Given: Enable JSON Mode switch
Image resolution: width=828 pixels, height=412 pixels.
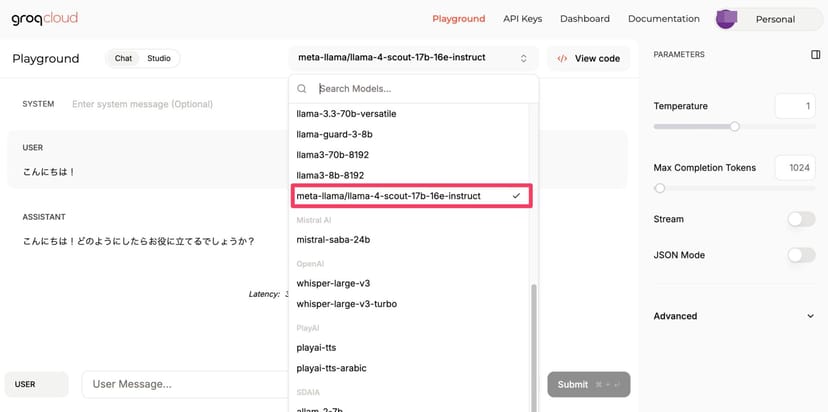Looking at the screenshot, I should 801,255.
